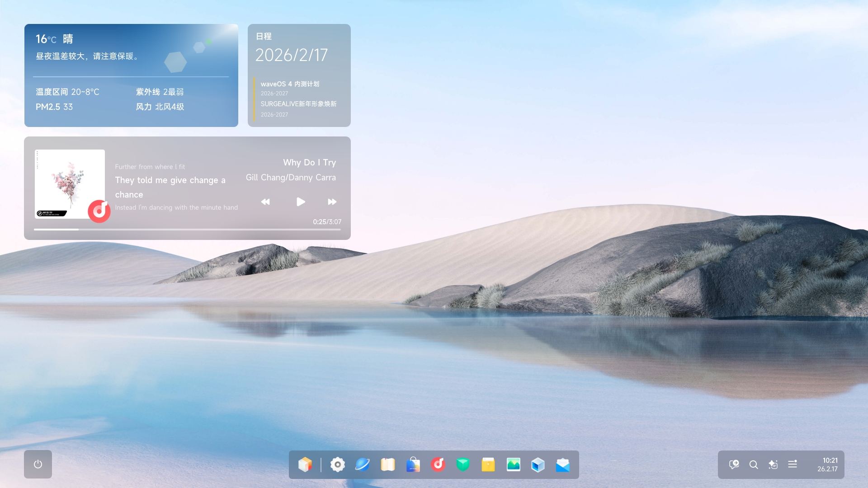Click the search magnifier in system tray

[754, 465]
